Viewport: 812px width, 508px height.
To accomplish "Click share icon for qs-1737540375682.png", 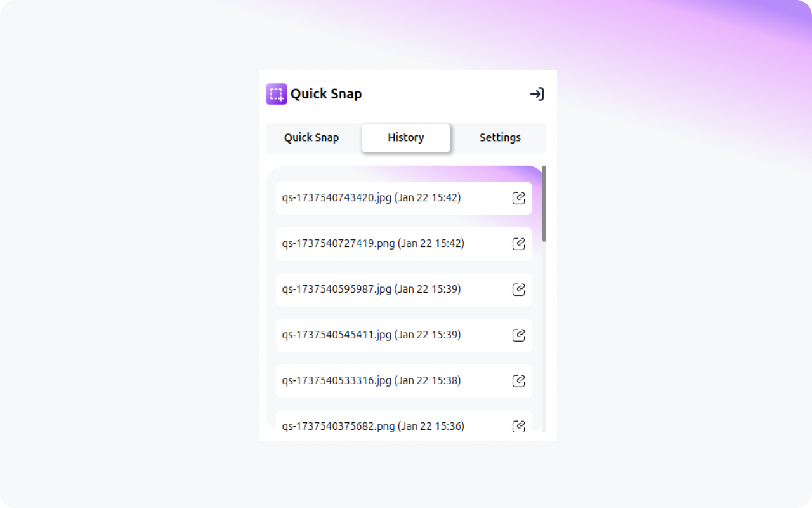I will (518, 426).
